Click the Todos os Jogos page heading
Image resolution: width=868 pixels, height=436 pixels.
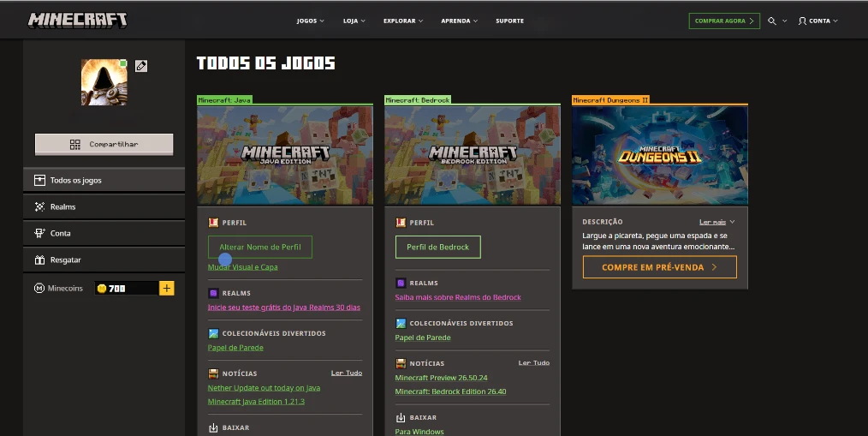click(265, 63)
